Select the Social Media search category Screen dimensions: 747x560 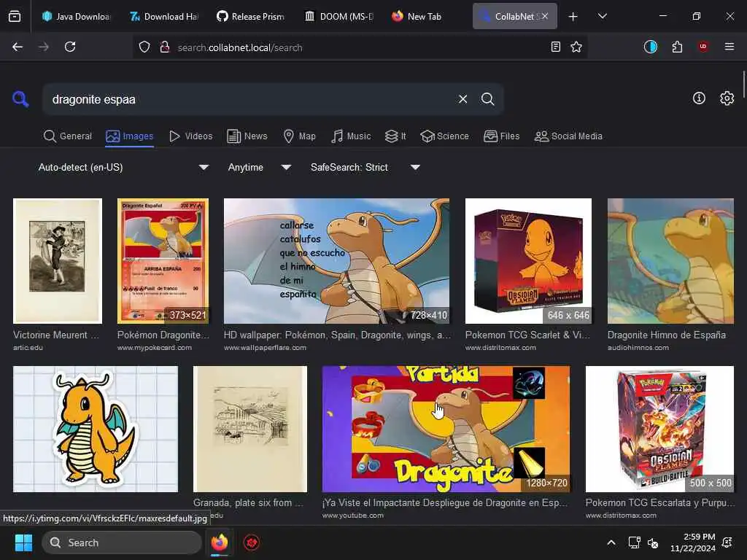pos(568,136)
